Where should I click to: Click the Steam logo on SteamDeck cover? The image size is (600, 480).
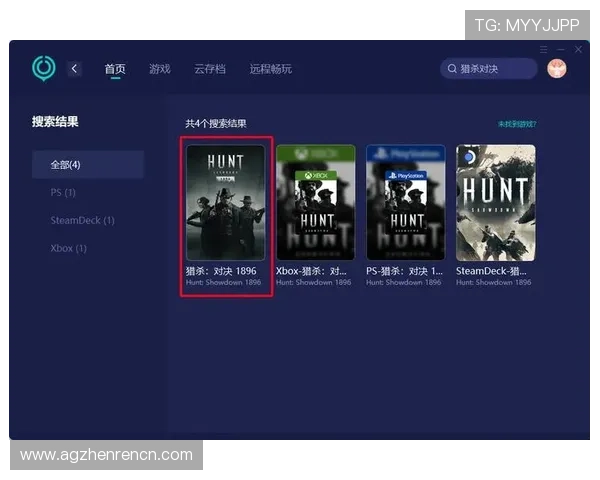[469, 157]
